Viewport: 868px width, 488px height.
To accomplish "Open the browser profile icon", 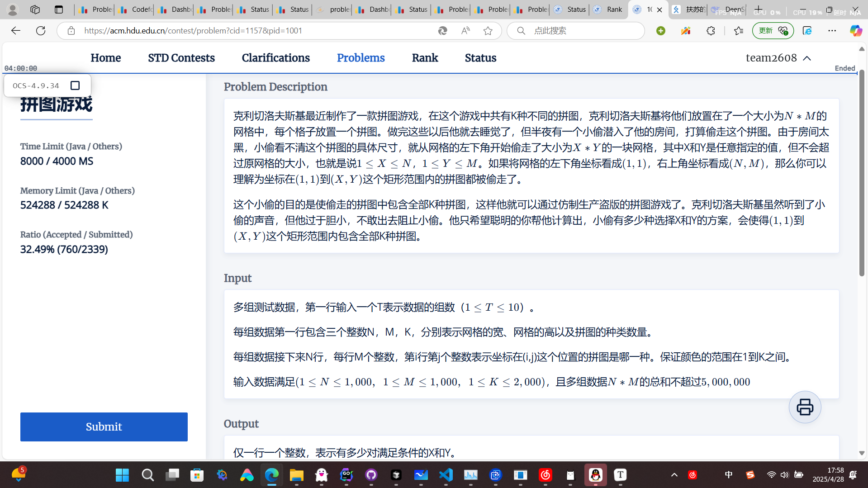I will pyautogui.click(x=13, y=9).
